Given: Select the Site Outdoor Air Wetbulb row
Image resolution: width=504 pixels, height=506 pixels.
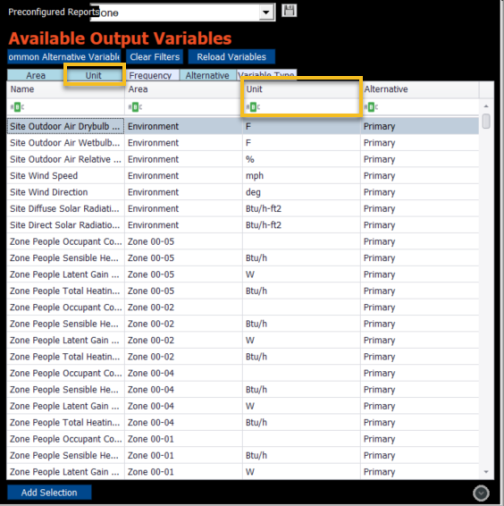Looking at the screenshot, I should click(243, 143).
